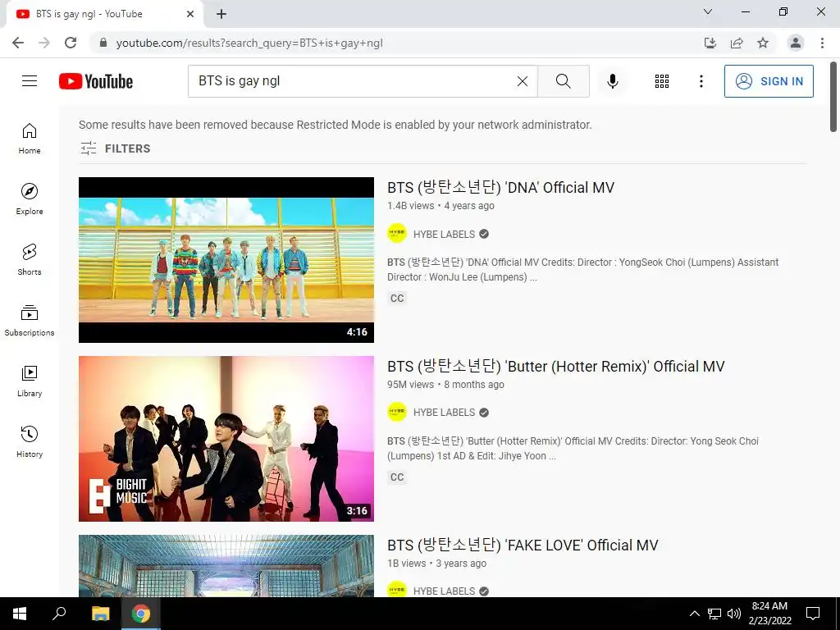Image resolution: width=840 pixels, height=630 pixels.
Task: Open the Chrome three-dot menu
Action: (822, 43)
